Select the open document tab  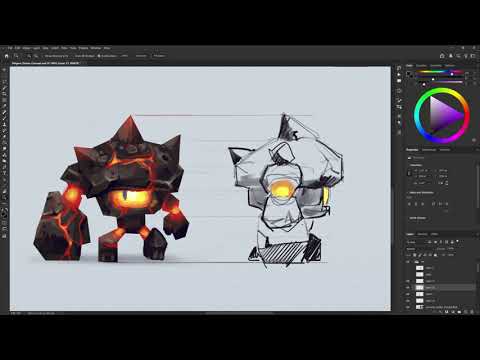[45, 63]
